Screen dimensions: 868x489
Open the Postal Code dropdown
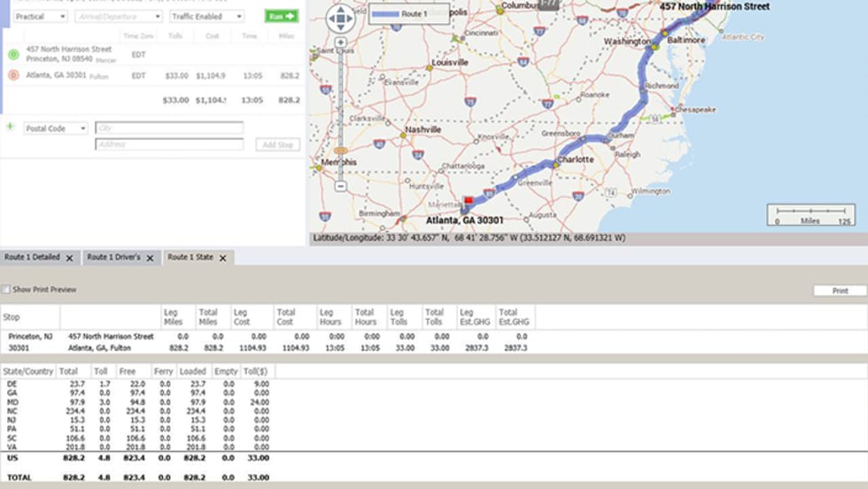[x=55, y=128]
